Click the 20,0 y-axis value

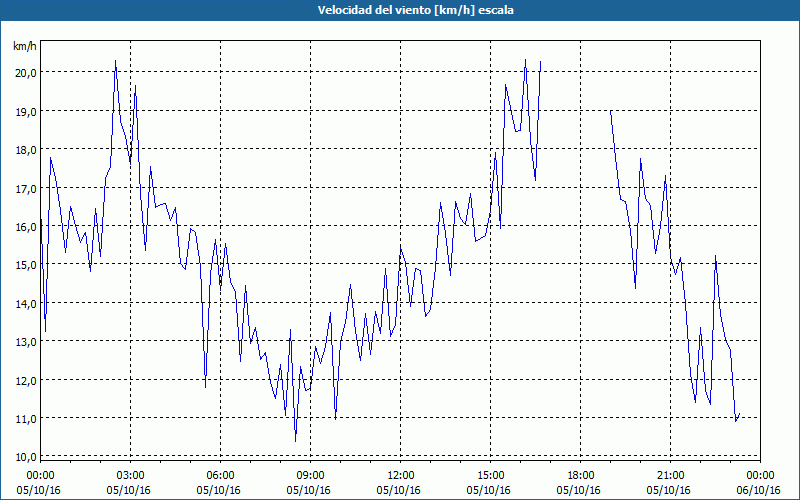point(26,72)
